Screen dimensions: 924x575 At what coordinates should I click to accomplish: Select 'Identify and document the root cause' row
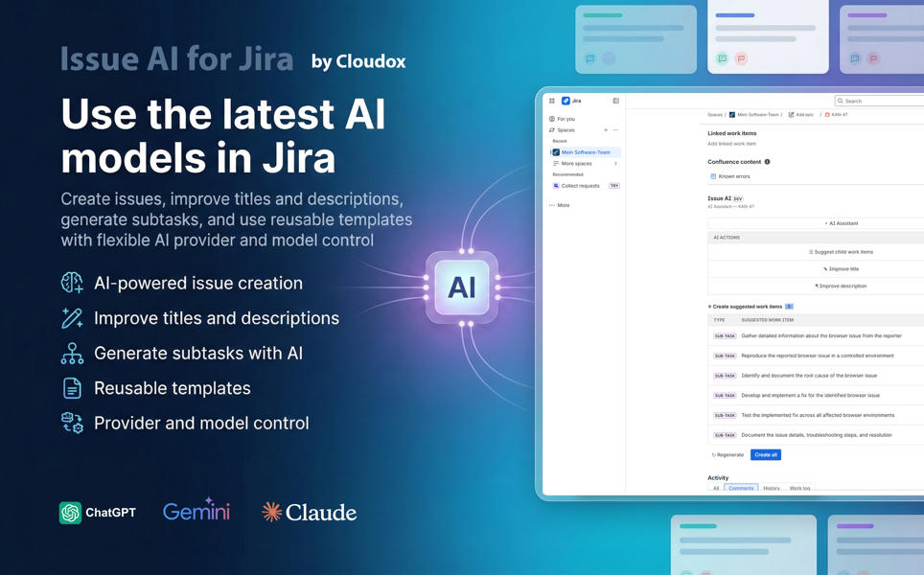click(816, 376)
